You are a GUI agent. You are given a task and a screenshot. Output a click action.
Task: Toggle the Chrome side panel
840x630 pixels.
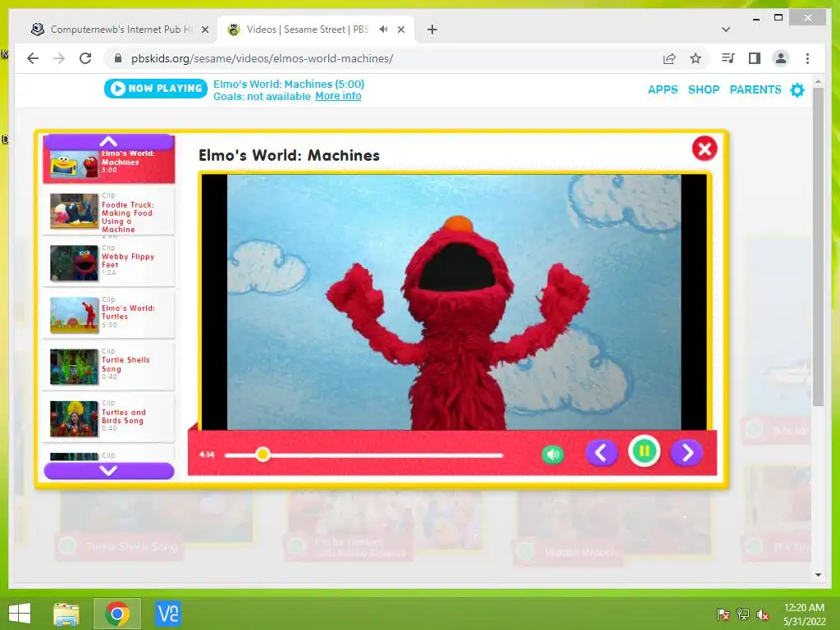755,58
